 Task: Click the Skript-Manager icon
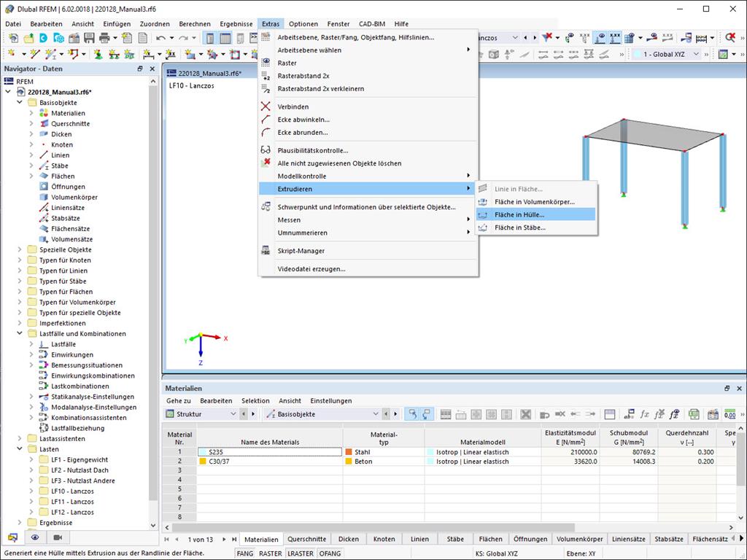coord(266,251)
